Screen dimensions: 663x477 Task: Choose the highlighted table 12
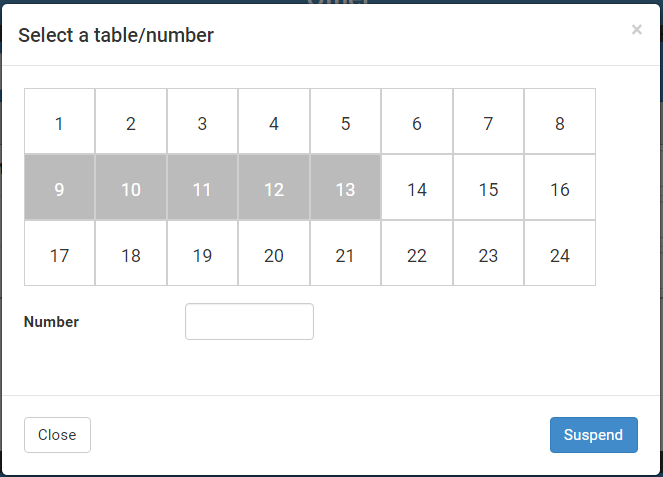pos(274,189)
